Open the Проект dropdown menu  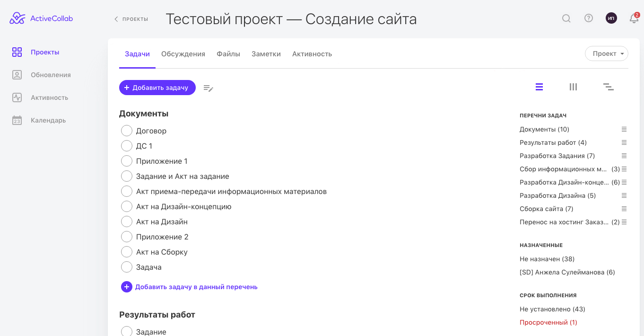pos(607,53)
